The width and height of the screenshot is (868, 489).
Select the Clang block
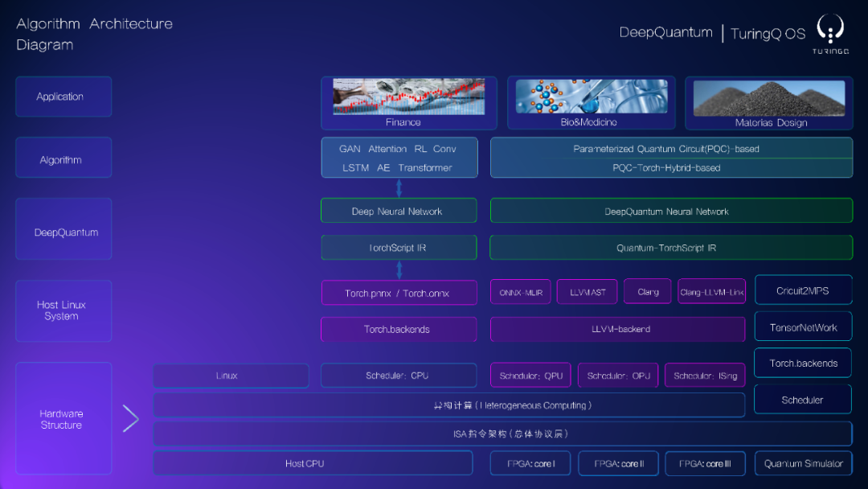click(647, 292)
